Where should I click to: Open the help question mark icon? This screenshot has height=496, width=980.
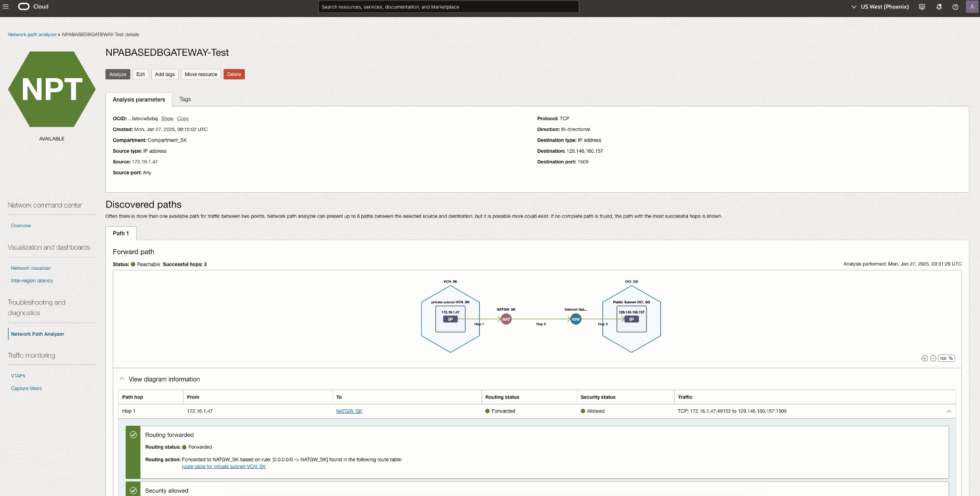[956, 7]
